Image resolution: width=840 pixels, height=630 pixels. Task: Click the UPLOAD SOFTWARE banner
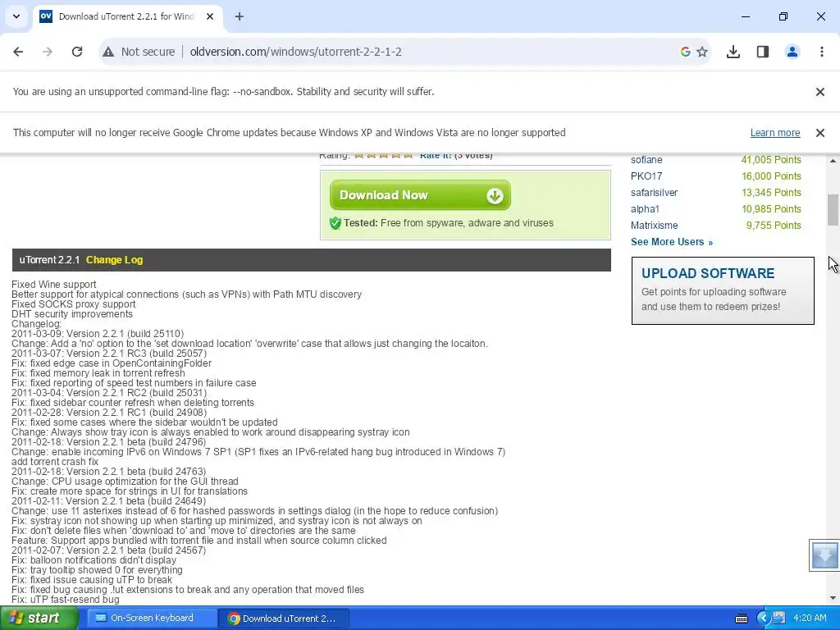click(723, 290)
